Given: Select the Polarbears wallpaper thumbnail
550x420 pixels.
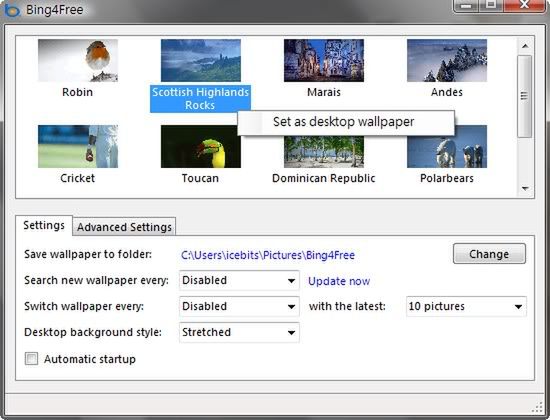Looking at the screenshot, I should coord(447,146).
